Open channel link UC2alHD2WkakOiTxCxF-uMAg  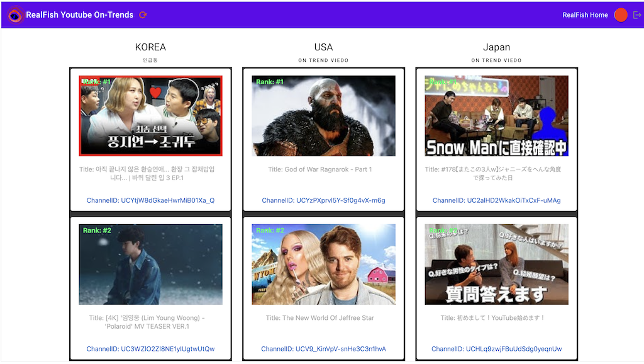[497, 200]
